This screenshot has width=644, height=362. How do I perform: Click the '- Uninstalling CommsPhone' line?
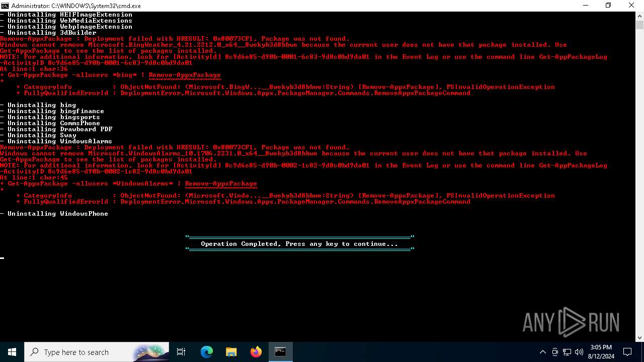[50, 123]
